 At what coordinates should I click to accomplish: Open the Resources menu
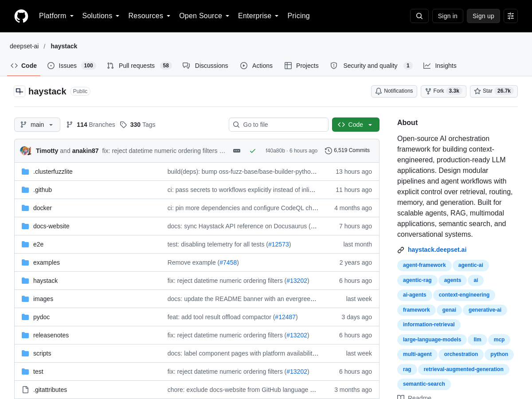(149, 16)
